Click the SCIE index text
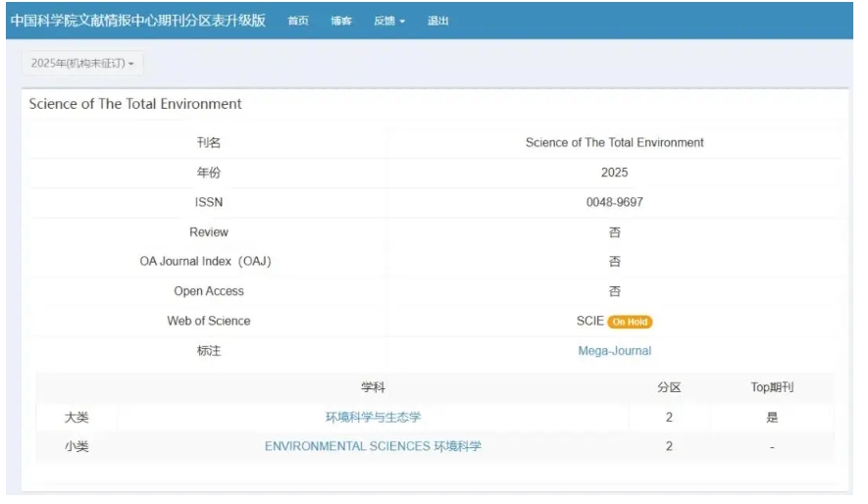868x504 pixels. point(590,322)
